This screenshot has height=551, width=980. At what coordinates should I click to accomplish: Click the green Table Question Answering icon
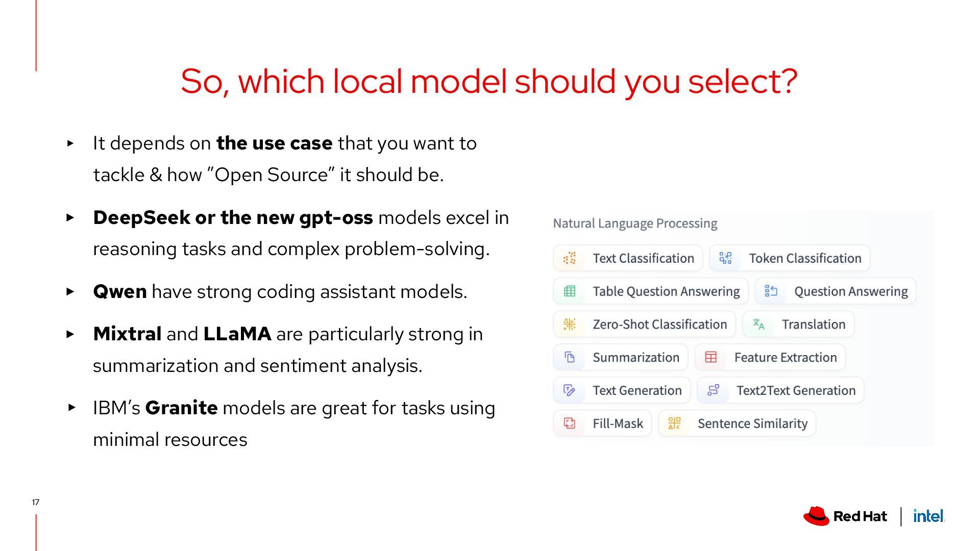[570, 291]
